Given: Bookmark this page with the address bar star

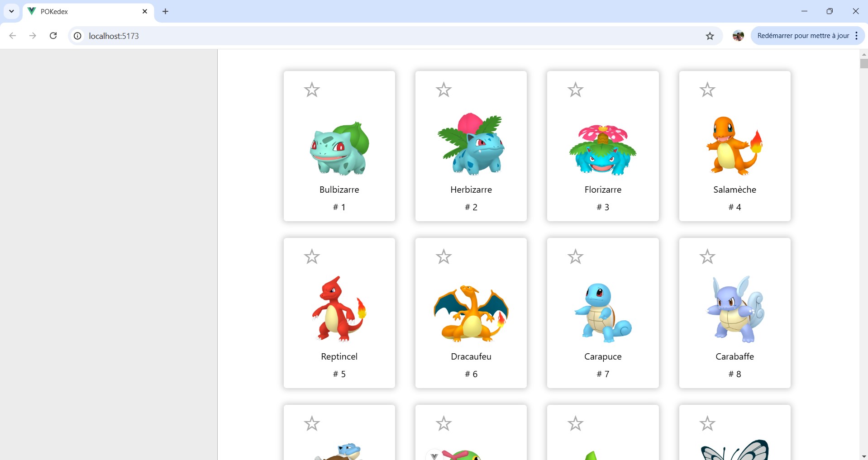Looking at the screenshot, I should point(710,36).
